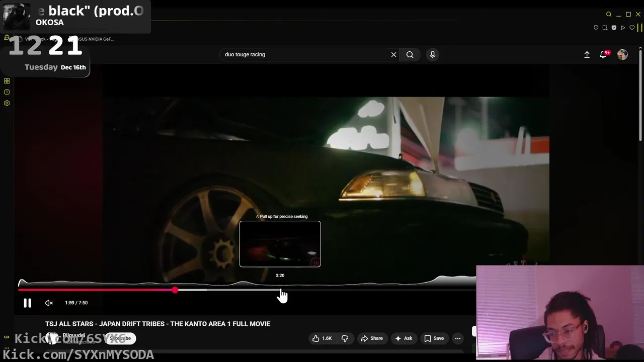Open History from the sidebar clock icon

[7, 92]
